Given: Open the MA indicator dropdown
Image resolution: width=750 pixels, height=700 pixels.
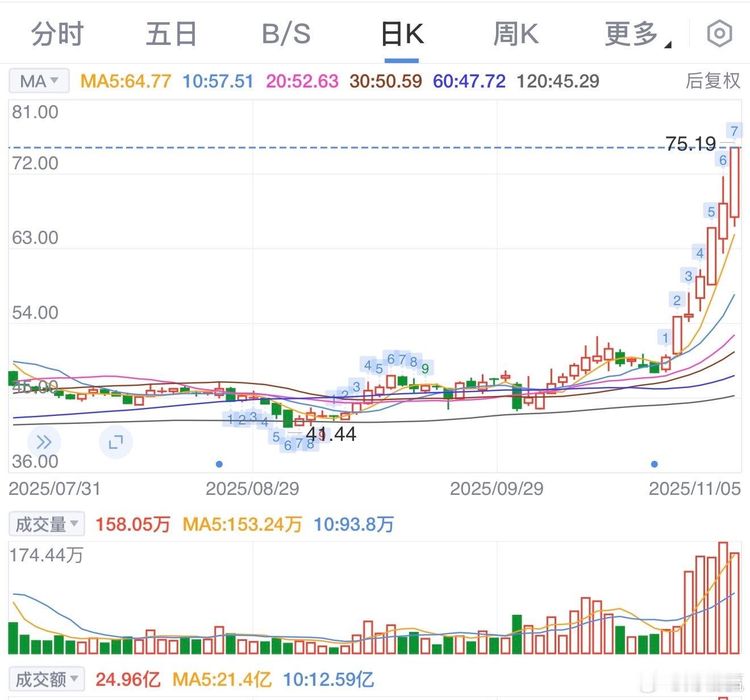Looking at the screenshot, I should (38, 81).
